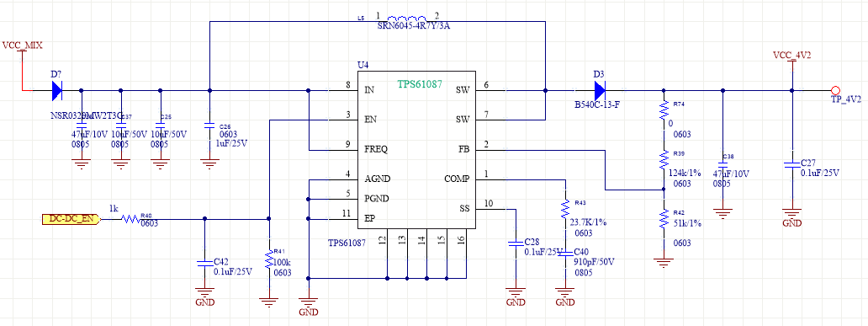Click the EN pin label on U4
This screenshot has height=326, width=868.
(x=370, y=120)
